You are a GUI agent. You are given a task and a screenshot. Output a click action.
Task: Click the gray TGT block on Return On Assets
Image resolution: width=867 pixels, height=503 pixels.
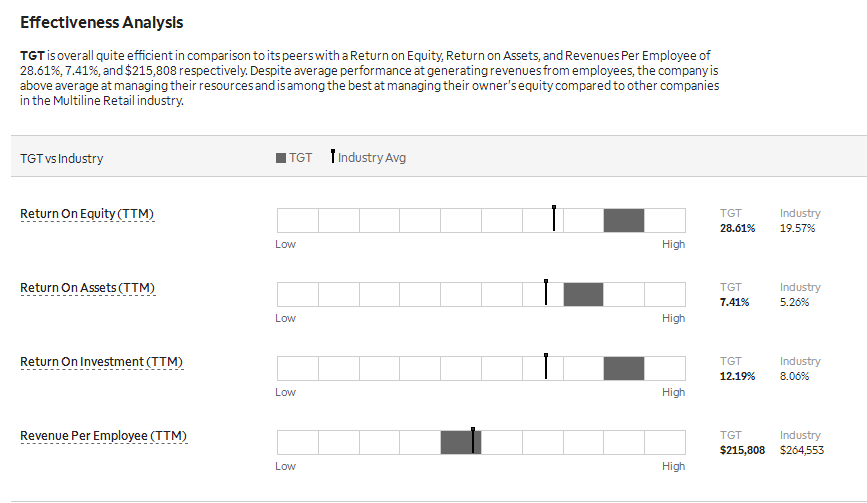pos(583,295)
